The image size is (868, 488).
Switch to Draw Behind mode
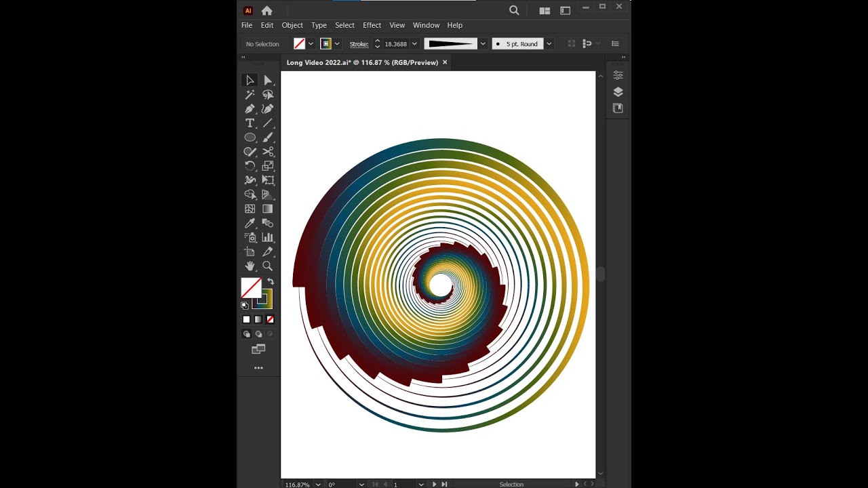click(258, 334)
